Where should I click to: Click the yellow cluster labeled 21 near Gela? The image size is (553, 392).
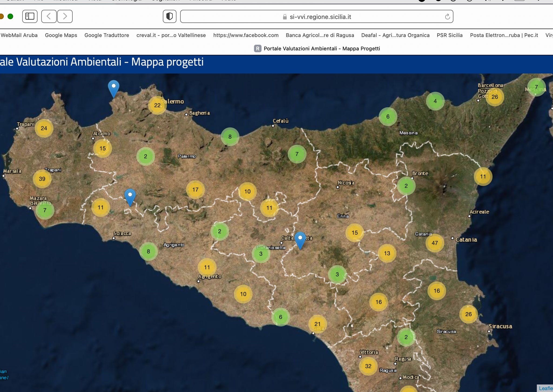coord(318,324)
